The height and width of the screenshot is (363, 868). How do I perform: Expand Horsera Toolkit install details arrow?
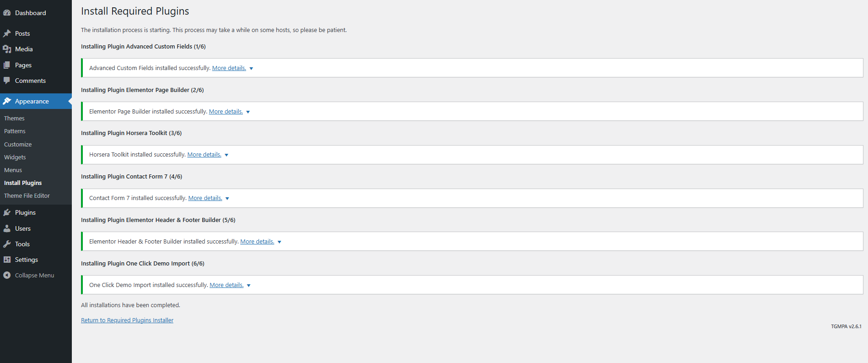[x=226, y=155]
